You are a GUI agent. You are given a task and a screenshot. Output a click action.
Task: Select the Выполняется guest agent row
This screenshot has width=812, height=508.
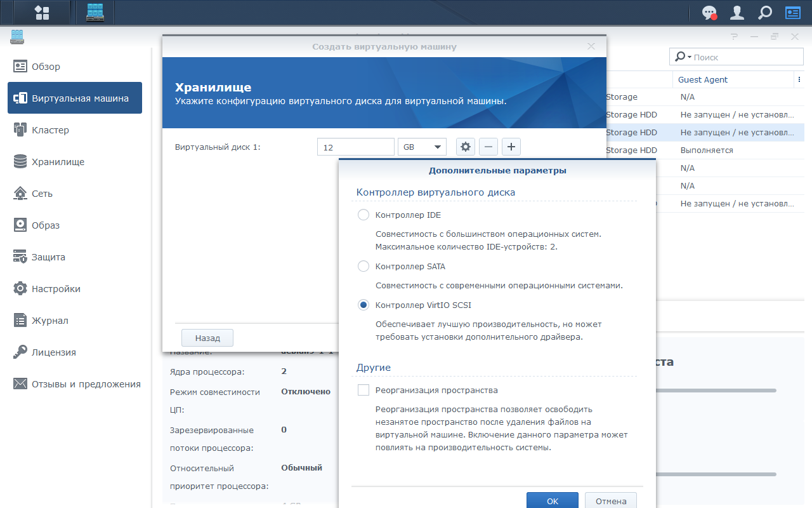click(x=707, y=150)
